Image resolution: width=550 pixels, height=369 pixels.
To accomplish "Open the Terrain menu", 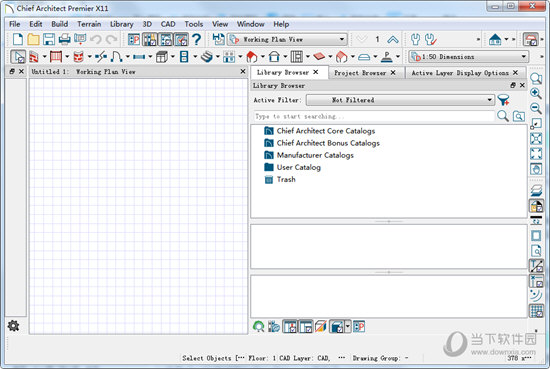I will click(x=89, y=24).
